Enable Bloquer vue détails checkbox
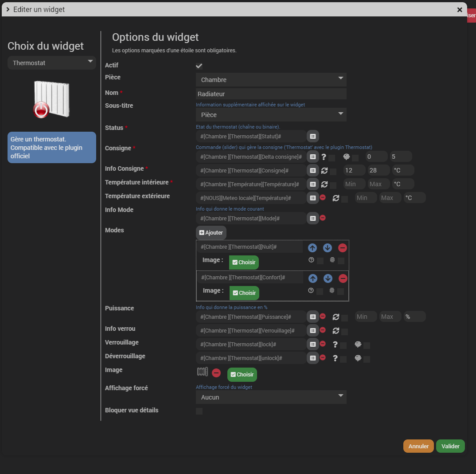The image size is (476, 474). [x=199, y=411]
